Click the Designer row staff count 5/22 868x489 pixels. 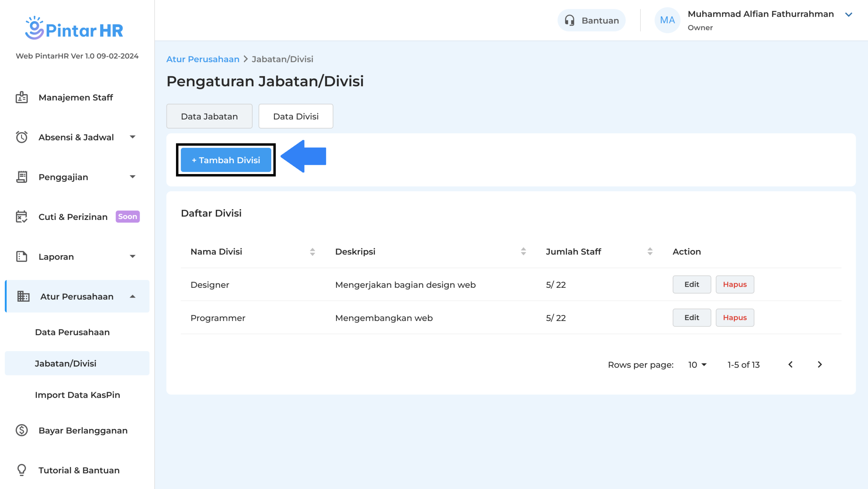[x=556, y=285]
